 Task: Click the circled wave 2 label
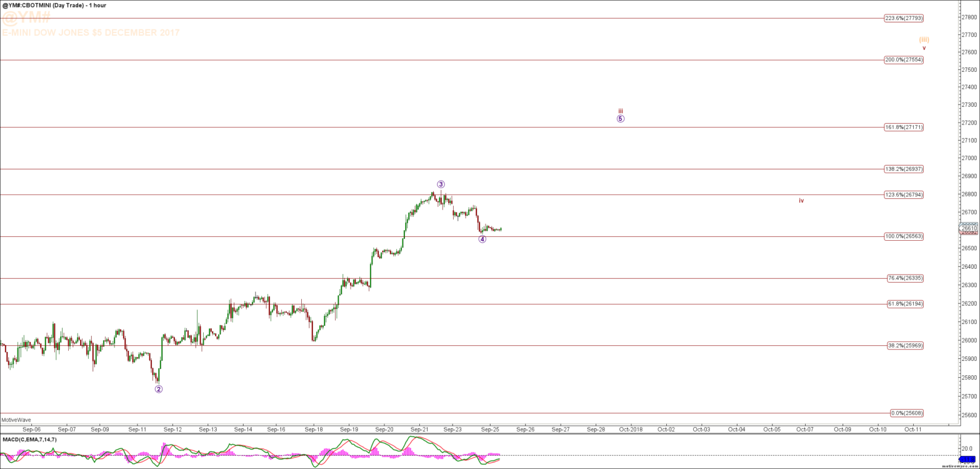[159, 389]
